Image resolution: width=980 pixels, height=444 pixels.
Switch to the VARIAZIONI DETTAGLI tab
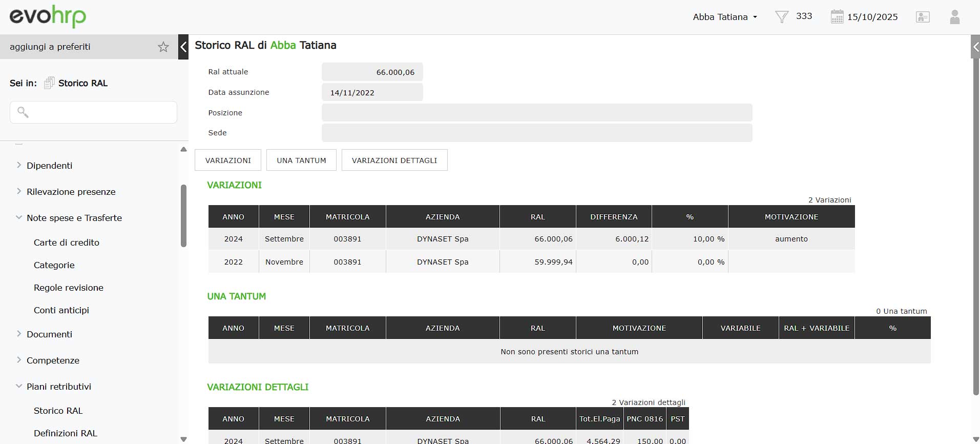394,160
